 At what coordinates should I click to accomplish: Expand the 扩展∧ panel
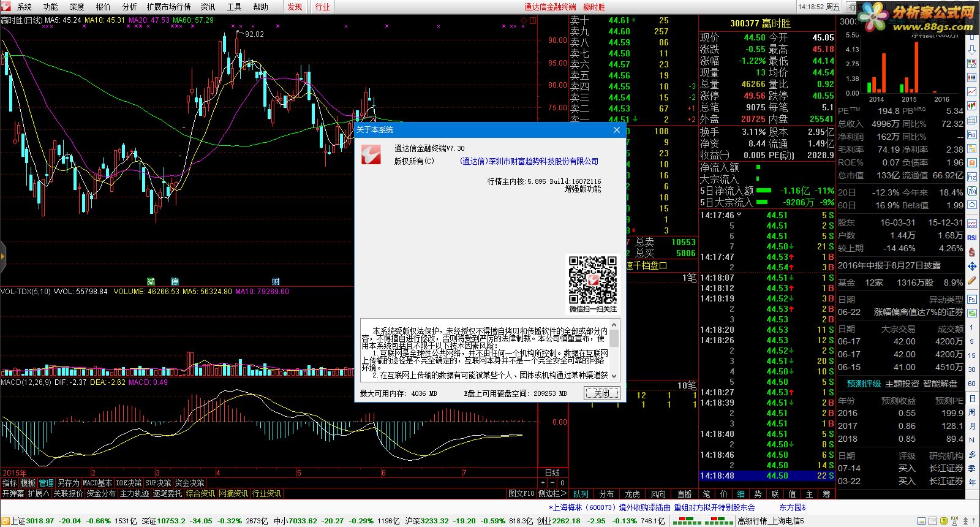point(39,493)
